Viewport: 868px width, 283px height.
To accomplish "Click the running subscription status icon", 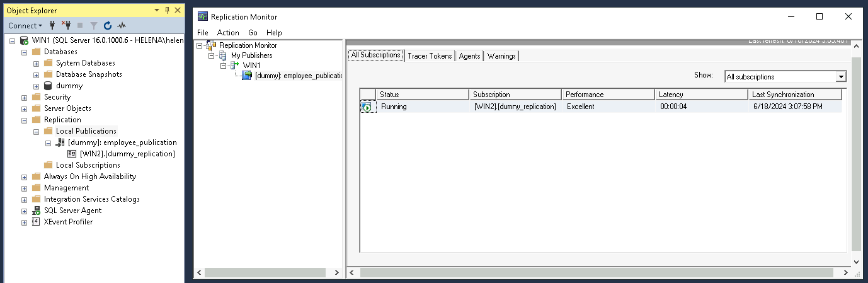I will click(367, 107).
